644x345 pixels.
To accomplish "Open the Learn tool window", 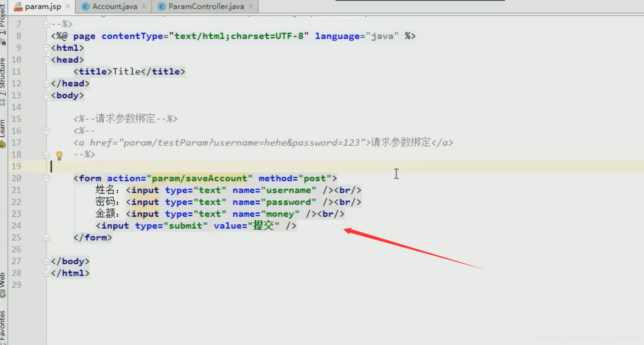I will [3, 133].
